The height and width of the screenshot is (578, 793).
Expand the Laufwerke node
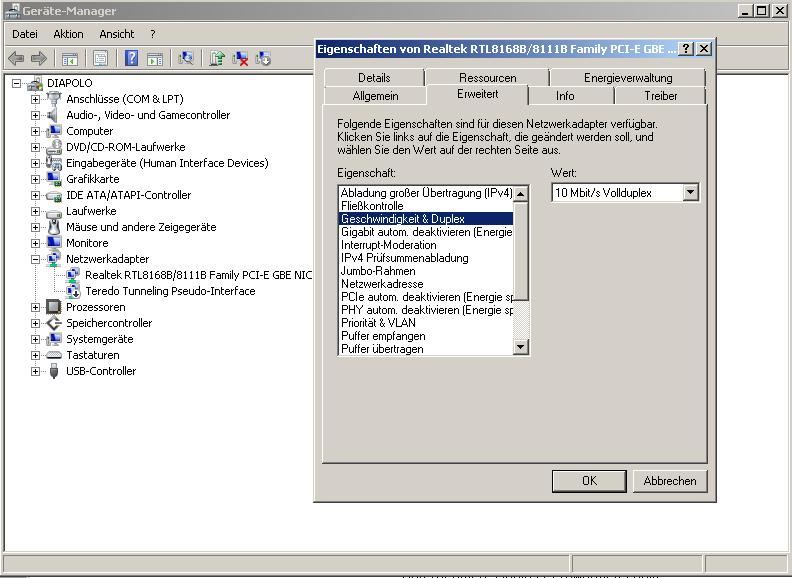pos(35,211)
